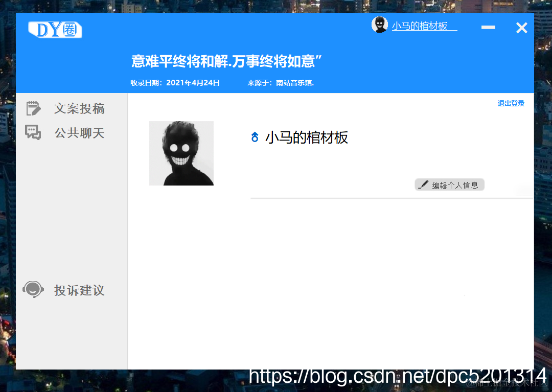
Task: Open the 文案投稿 sidebar menu entry
Action: tap(79, 108)
